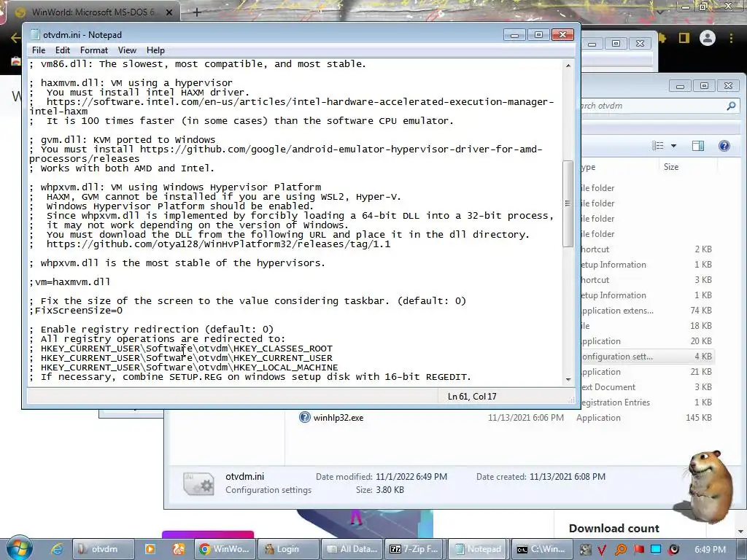Close the WinWorld browser tab
Screen dimensions: 747x560
[x=169, y=12]
